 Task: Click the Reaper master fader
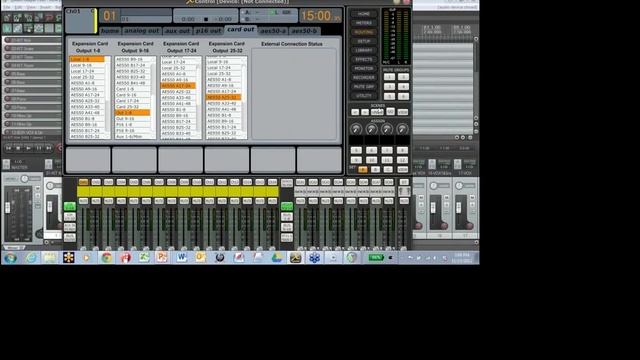(x=7, y=207)
